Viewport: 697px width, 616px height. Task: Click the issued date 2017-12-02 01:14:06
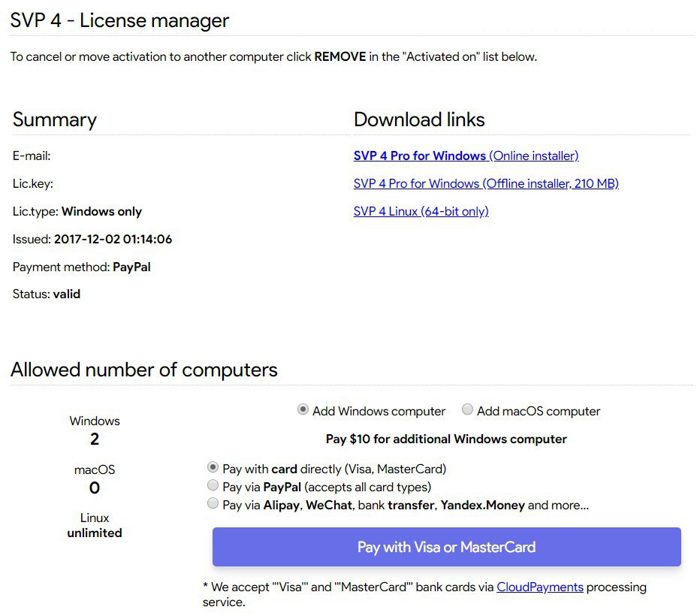coord(113,240)
